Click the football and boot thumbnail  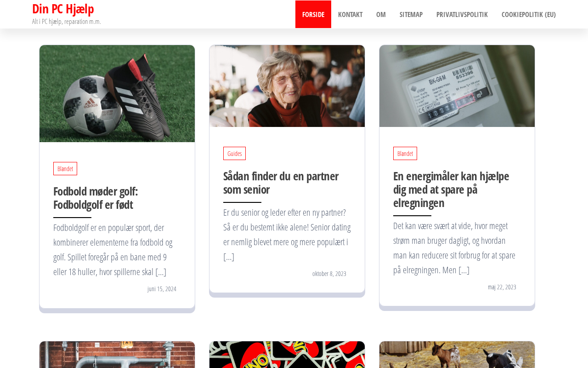point(117,93)
